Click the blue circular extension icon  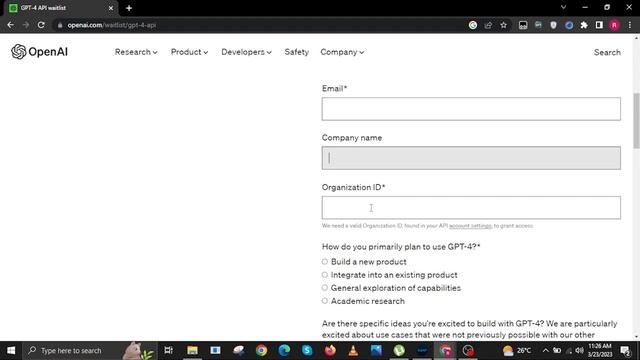pos(569,25)
